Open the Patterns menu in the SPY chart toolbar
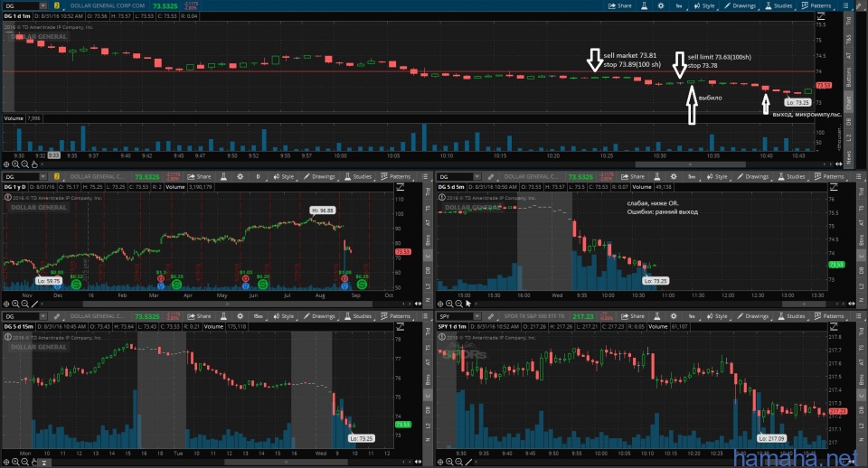The height and width of the screenshot is (468, 868). click(x=829, y=316)
